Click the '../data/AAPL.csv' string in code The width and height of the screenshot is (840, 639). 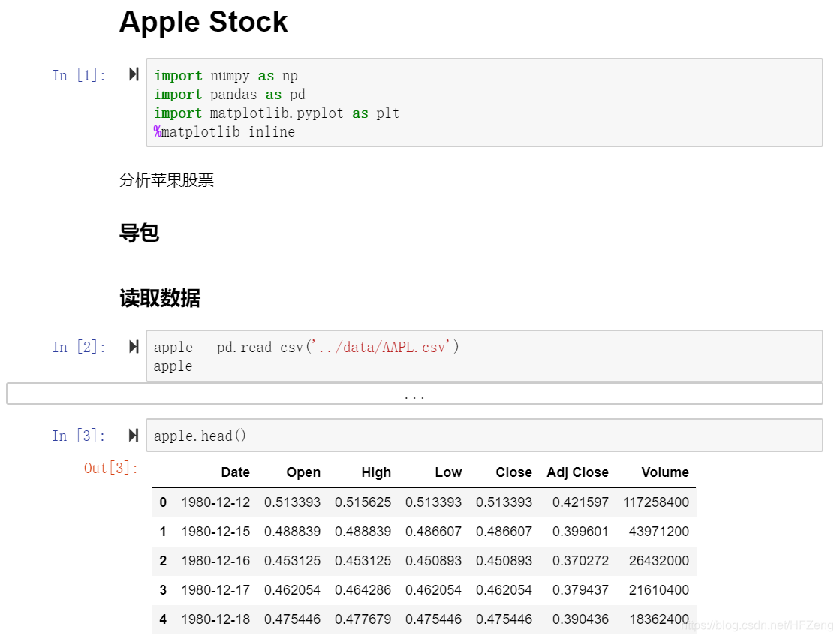381,348
